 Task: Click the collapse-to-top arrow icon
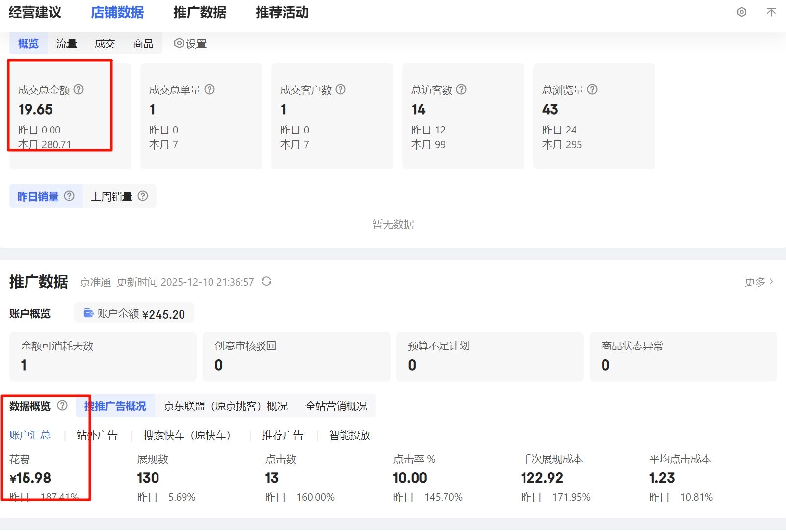[771, 12]
